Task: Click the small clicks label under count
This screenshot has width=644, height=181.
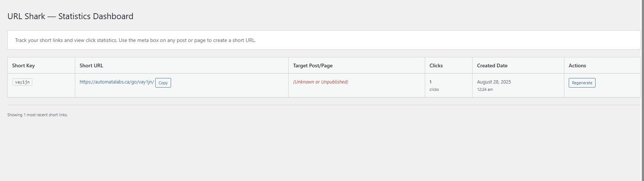Action: [434, 89]
